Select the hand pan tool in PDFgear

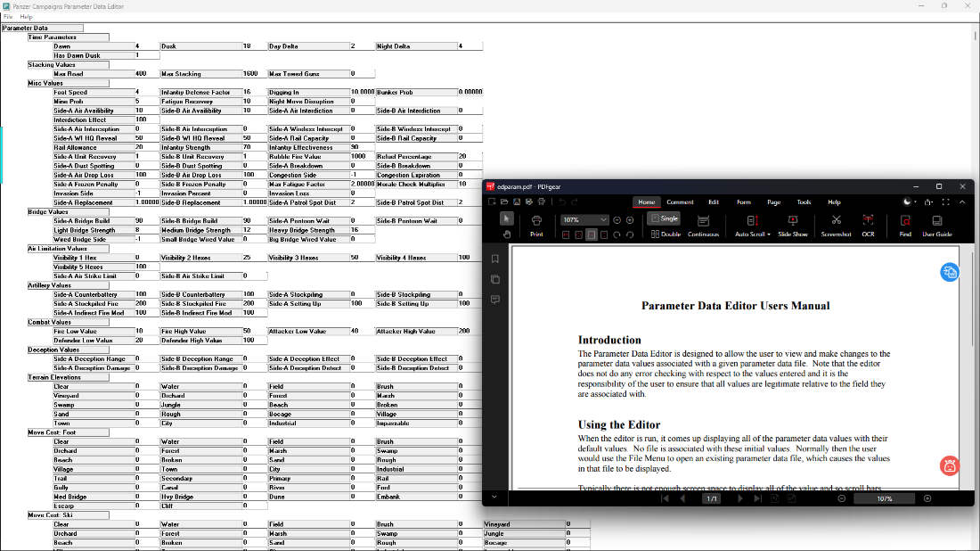pyautogui.click(x=506, y=234)
